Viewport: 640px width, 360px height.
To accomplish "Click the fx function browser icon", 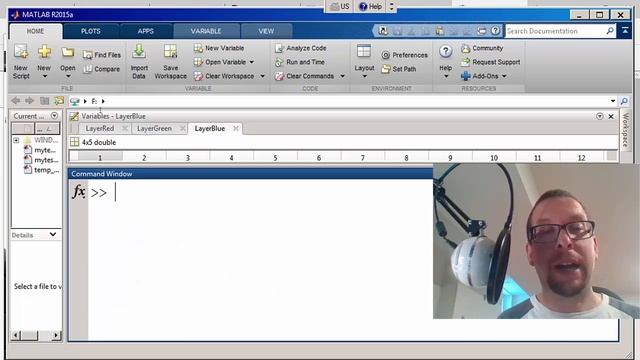I will (79, 191).
